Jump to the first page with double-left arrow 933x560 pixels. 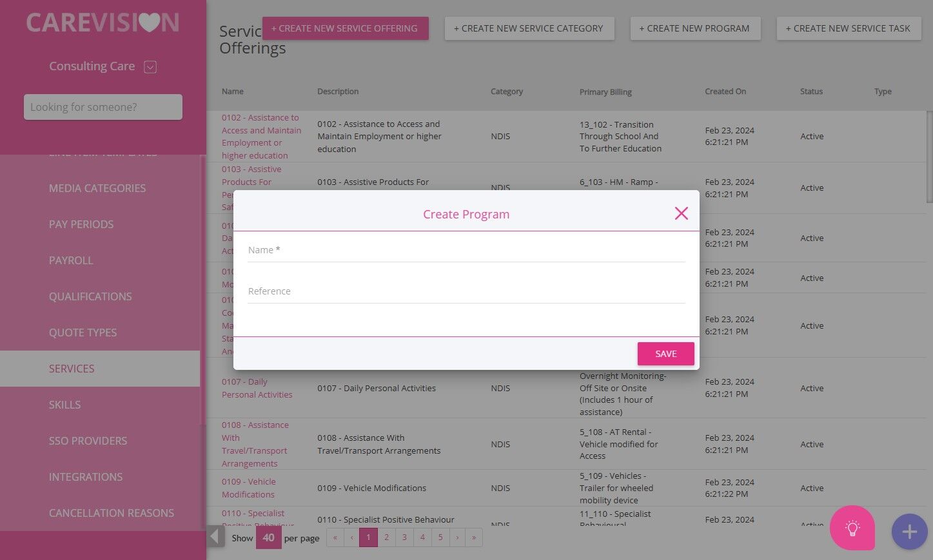click(335, 537)
